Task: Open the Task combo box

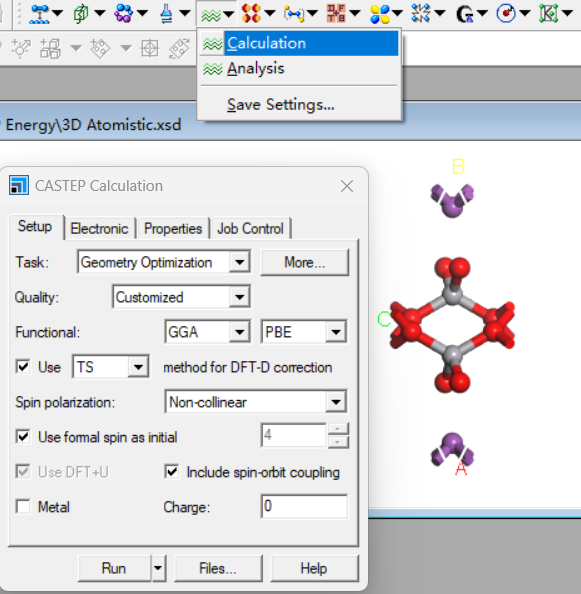Action: pyautogui.click(x=239, y=262)
